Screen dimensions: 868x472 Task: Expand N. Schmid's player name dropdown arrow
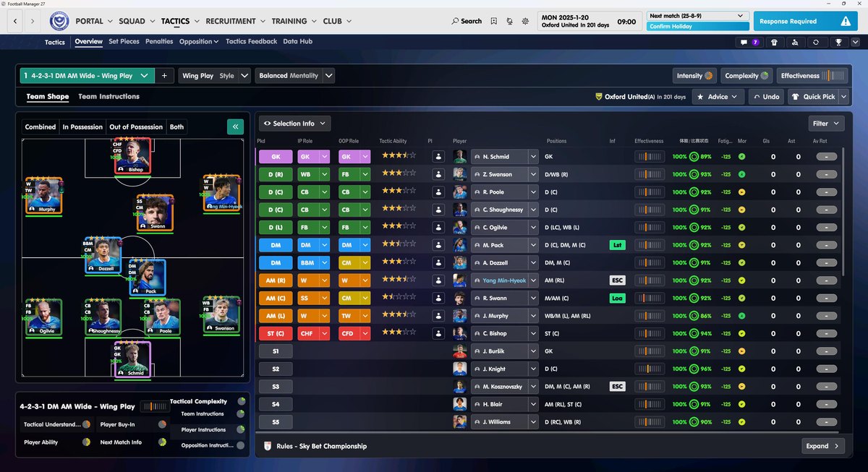[x=533, y=156]
